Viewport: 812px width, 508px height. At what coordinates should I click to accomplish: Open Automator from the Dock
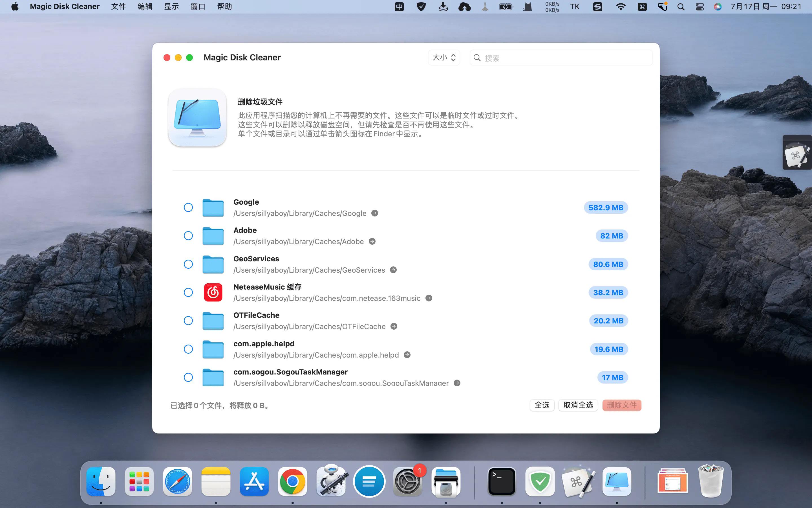pyautogui.click(x=331, y=480)
